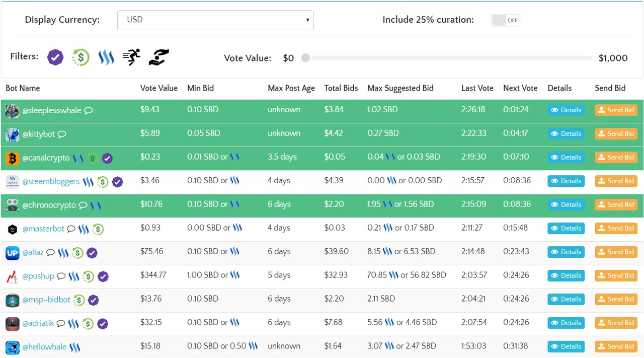
Task: Sort by Max Post Age column header
Action: click(x=291, y=88)
